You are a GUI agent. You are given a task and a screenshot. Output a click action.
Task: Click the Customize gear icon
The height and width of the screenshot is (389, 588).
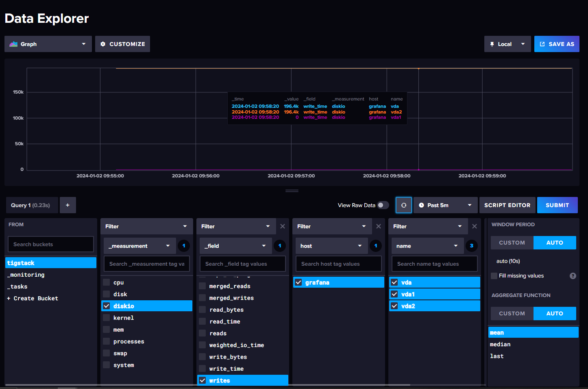(103, 44)
